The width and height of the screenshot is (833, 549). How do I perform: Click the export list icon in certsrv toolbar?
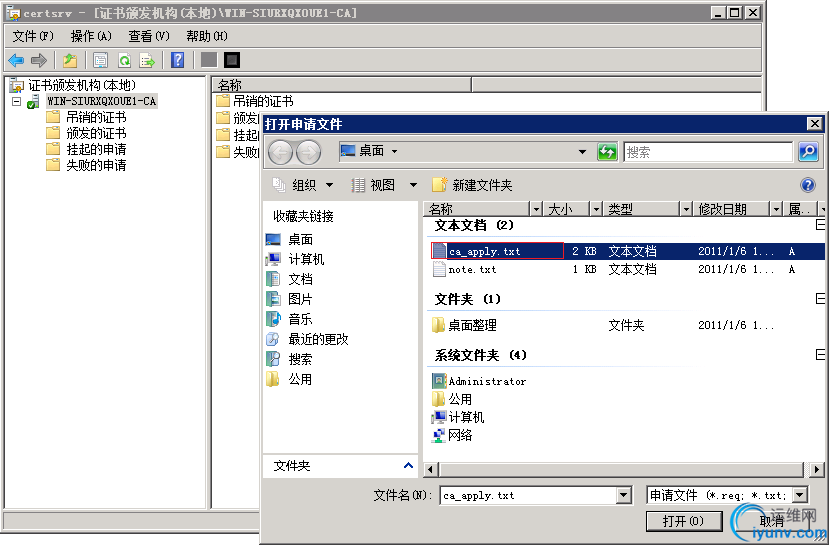point(147,61)
